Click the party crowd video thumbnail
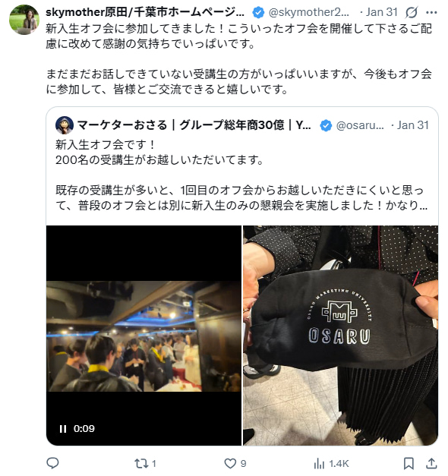The image size is (448, 476). (144, 336)
